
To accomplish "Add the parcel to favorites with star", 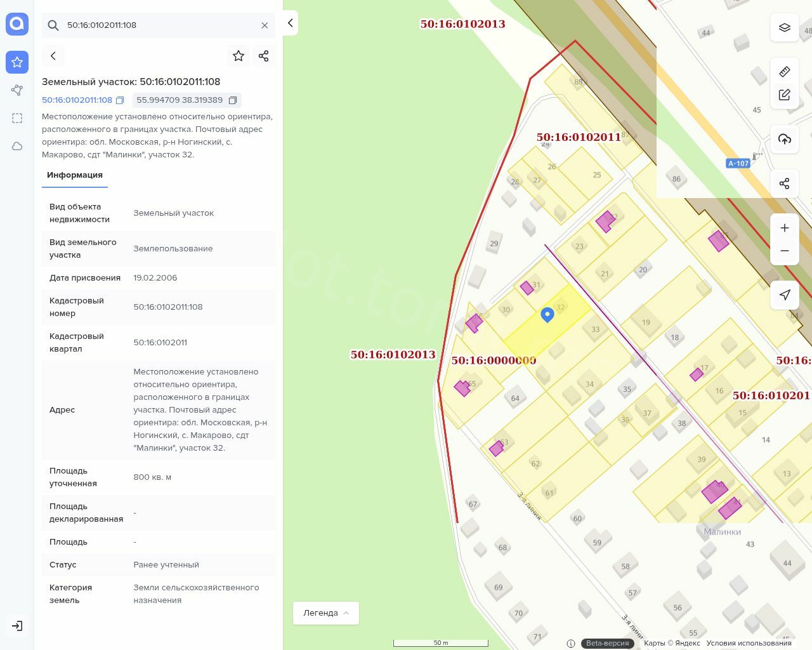I will 239,56.
